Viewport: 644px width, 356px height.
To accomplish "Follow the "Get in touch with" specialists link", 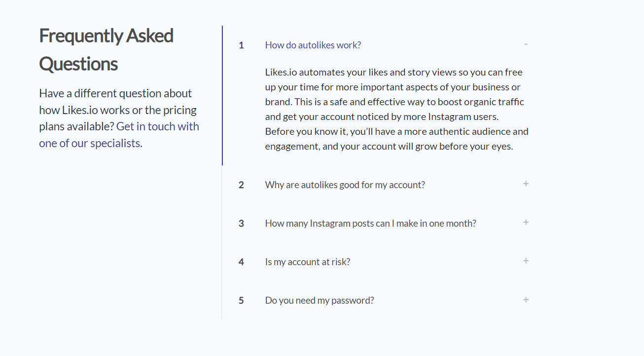I will (157, 127).
